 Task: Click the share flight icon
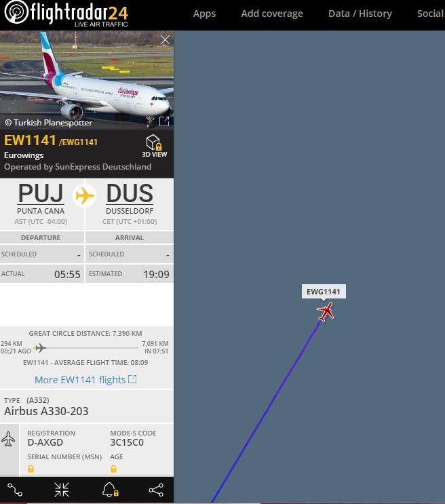pos(156,490)
